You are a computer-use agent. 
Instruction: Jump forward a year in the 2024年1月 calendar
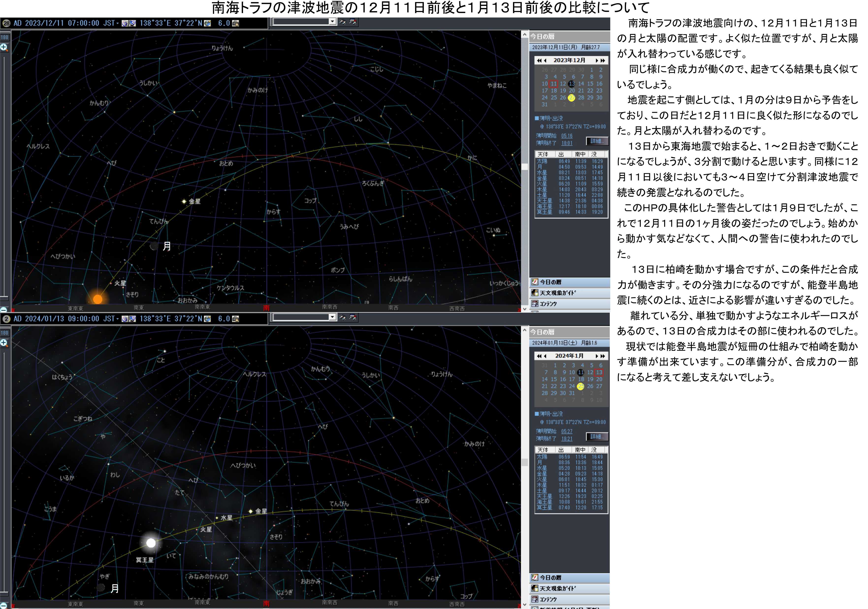tap(603, 356)
